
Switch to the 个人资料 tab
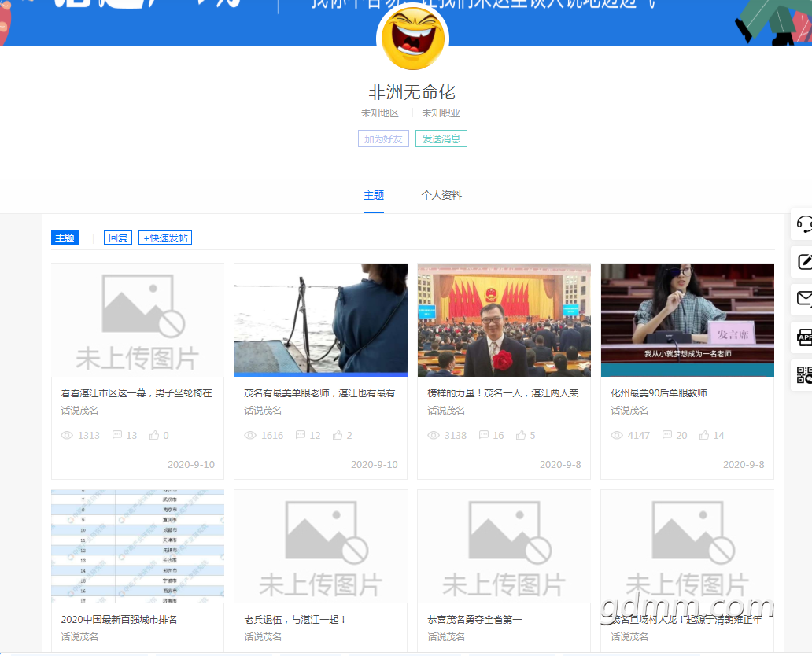[x=441, y=196]
